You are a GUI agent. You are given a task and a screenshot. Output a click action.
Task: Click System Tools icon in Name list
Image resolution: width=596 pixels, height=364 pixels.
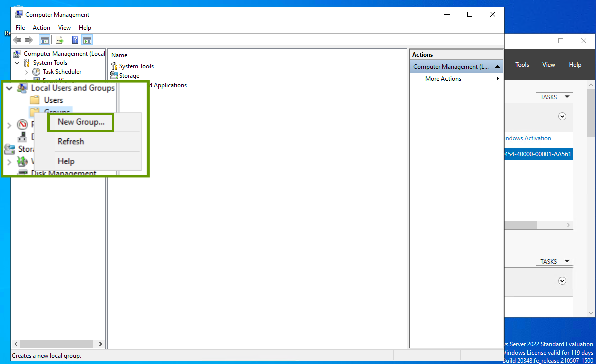[114, 66]
